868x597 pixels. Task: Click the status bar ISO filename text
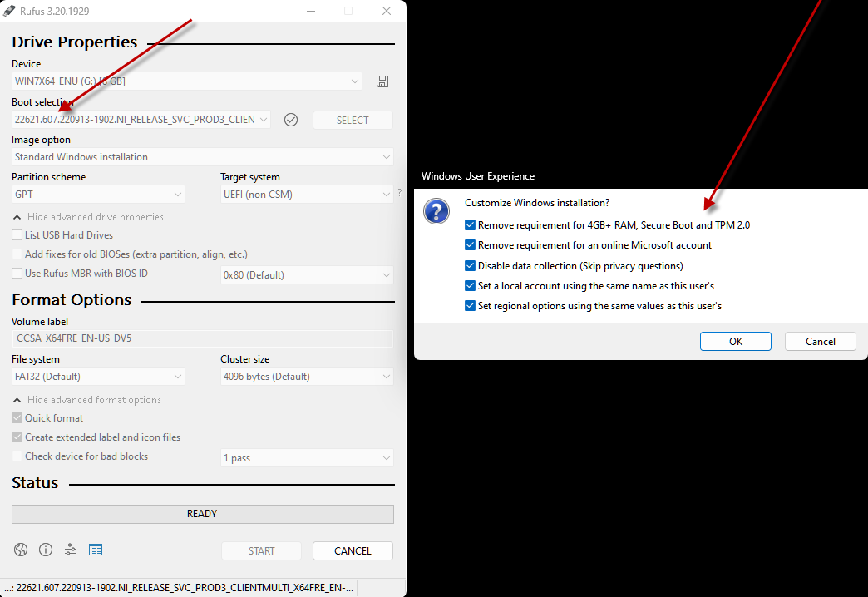[x=180, y=588]
